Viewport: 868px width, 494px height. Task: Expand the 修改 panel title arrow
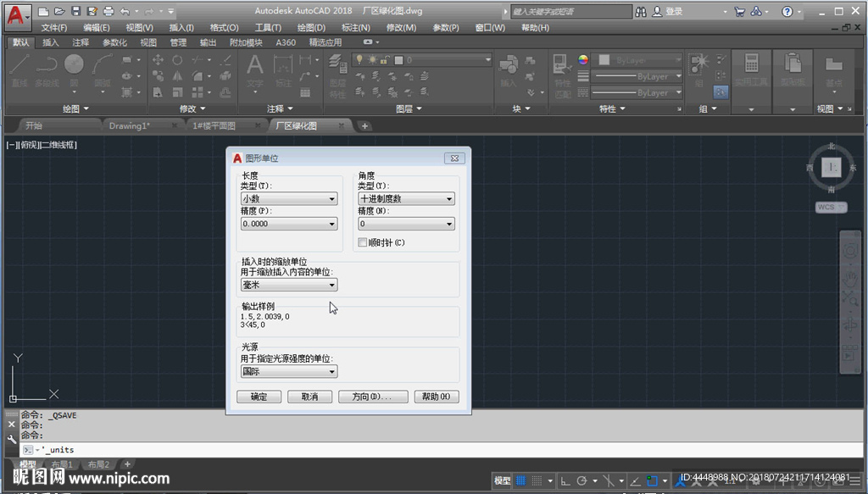coord(203,109)
